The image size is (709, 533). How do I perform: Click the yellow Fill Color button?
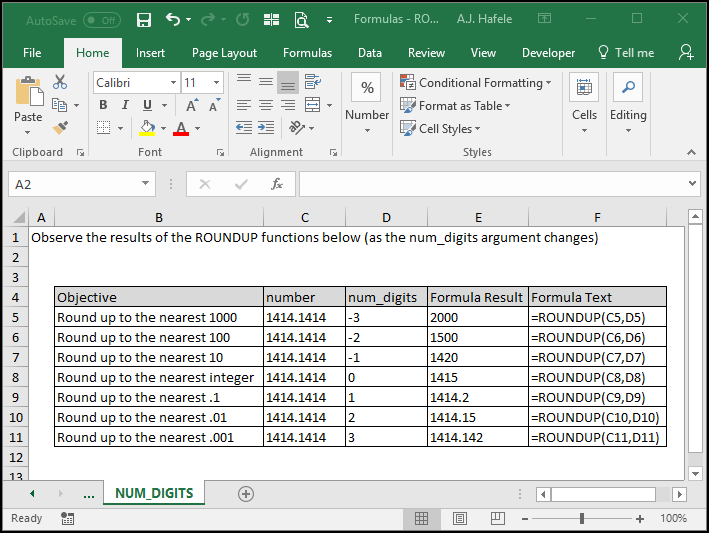click(x=147, y=128)
